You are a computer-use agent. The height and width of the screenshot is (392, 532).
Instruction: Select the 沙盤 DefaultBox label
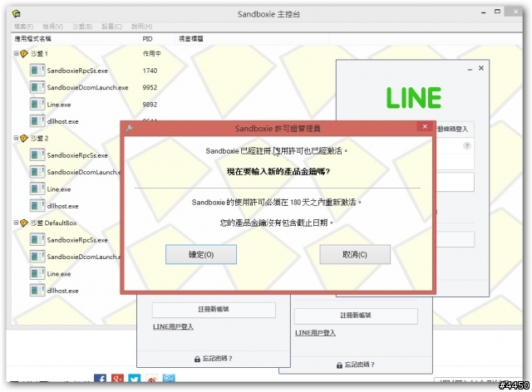53,223
